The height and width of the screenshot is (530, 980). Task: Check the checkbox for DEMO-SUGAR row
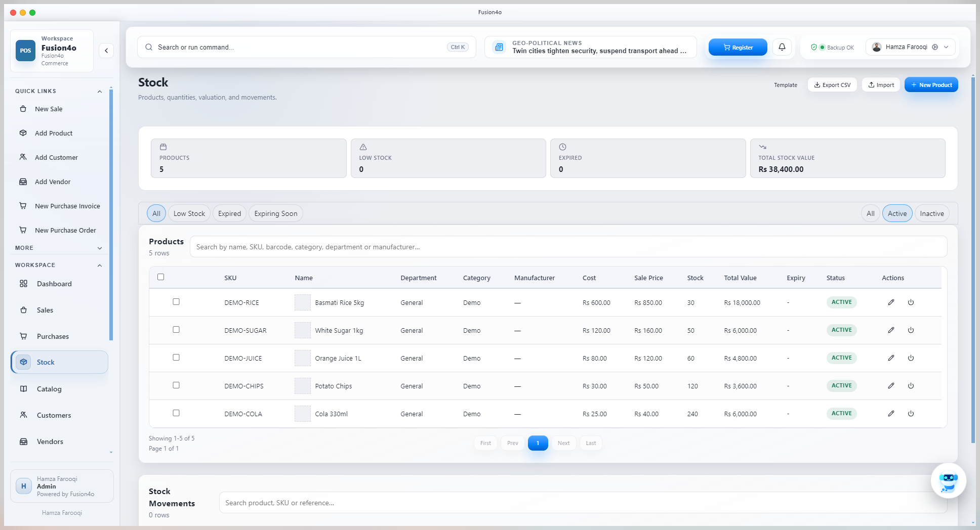coord(176,329)
